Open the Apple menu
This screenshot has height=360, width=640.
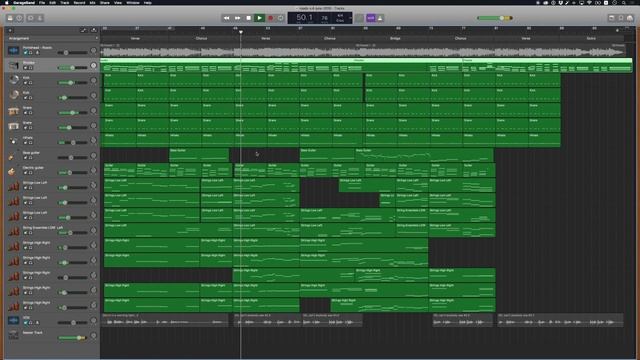6,2
